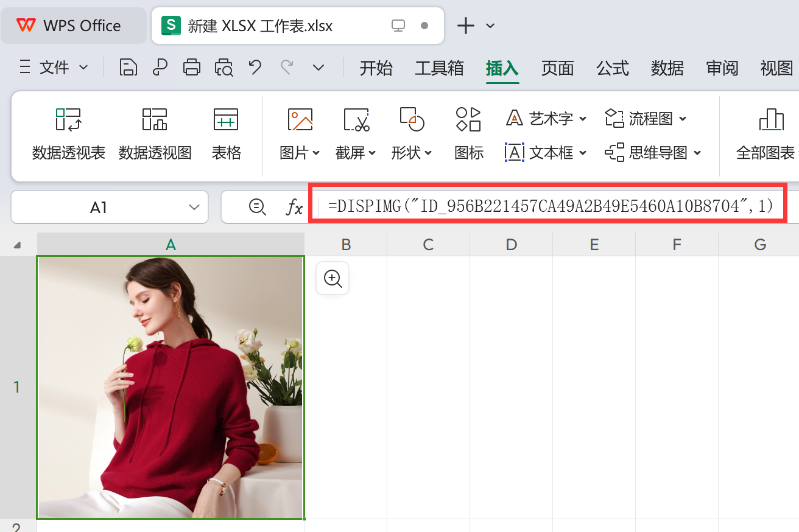Insert a PivotChart (数据透视图)
The height and width of the screenshot is (532, 799).
tap(155, 134)
